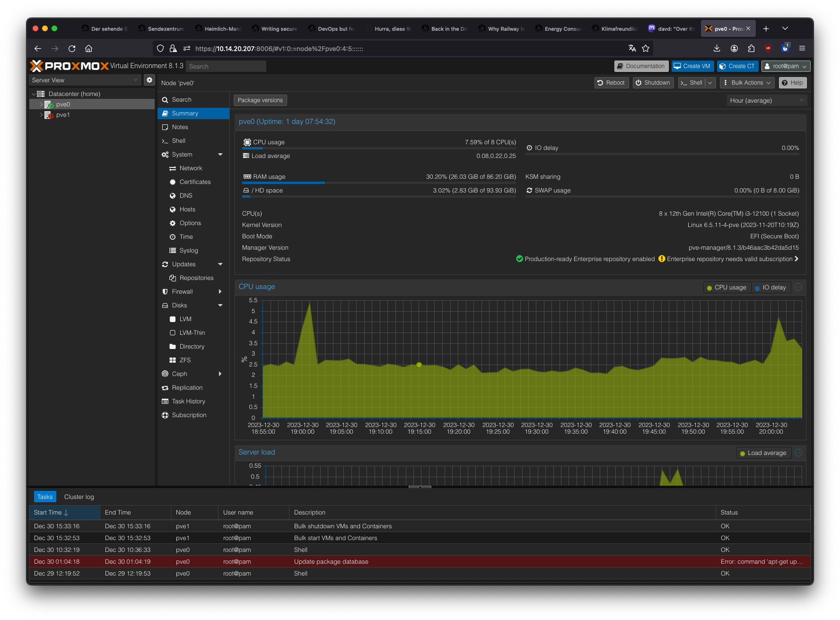Open Task History menu item
840x620 pixels.
pyautogui.click(x=193, y=401)
